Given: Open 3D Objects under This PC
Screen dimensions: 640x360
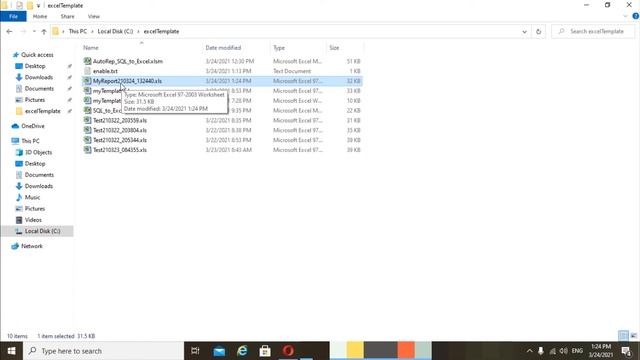Looking at the screenshot, I should click(38, 152).
